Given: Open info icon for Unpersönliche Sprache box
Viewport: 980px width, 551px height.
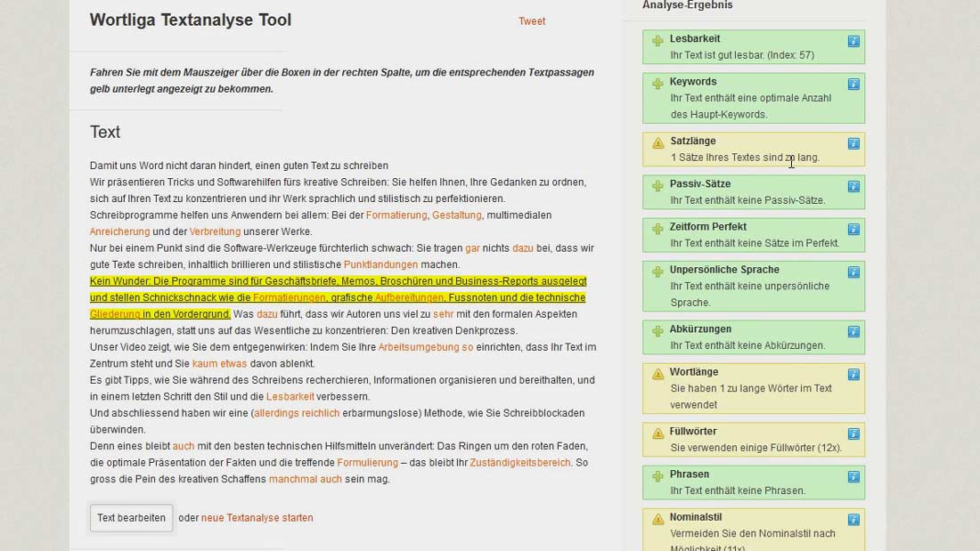Looking at the screenshot, I should tap(853, 272).
